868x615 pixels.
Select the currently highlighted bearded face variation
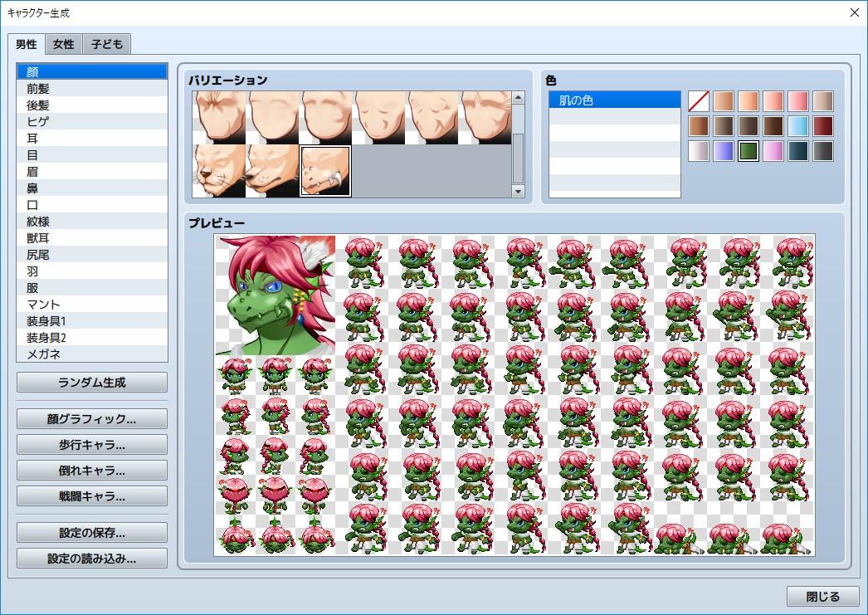click(325, 170)
